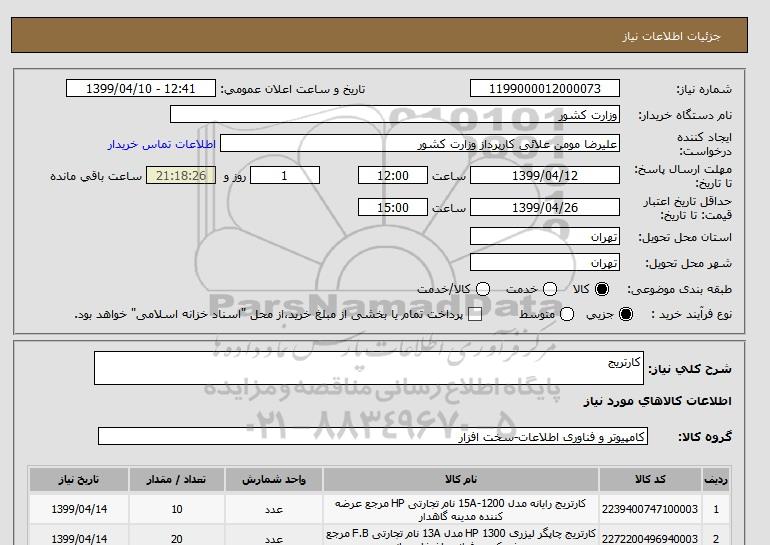The image size is (770, 545).
Task: Select the کالا/خدمت radio button
Action: click(483, 289)
